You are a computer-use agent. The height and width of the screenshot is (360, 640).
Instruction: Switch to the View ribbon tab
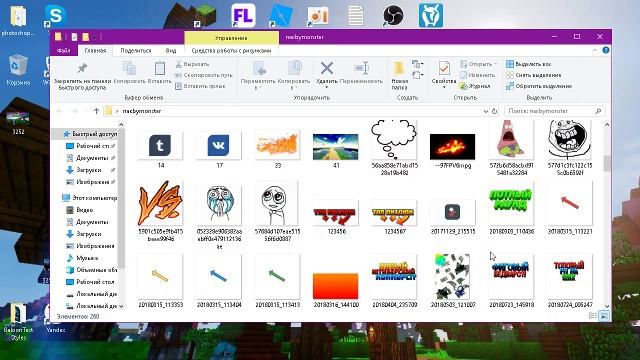pos(171,51)
